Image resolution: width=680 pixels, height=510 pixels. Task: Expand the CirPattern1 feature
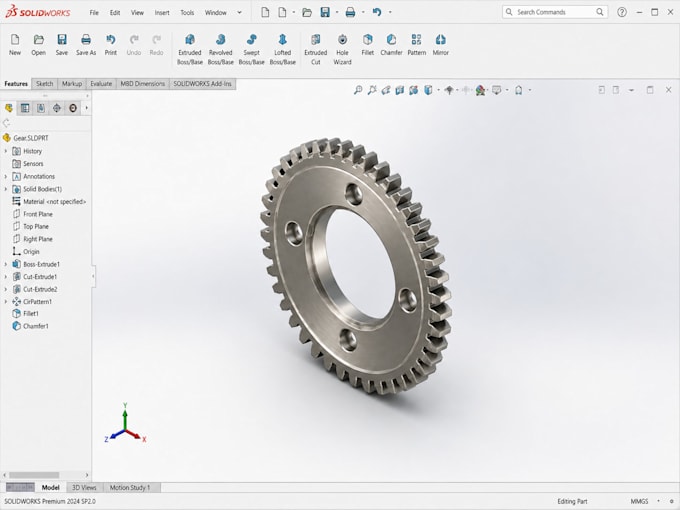click(6, 301)
